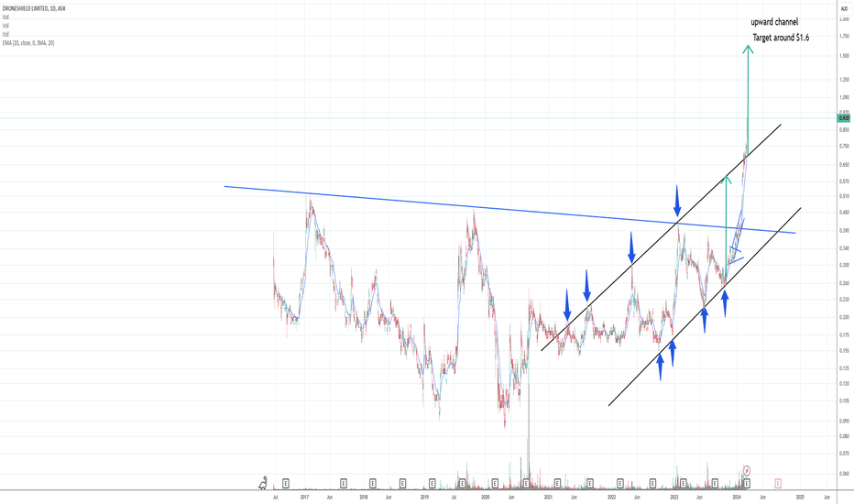Click the 2022 label on the time axis
The width and height of the screenshot is (854, 504).
click(x=611, y=497)
